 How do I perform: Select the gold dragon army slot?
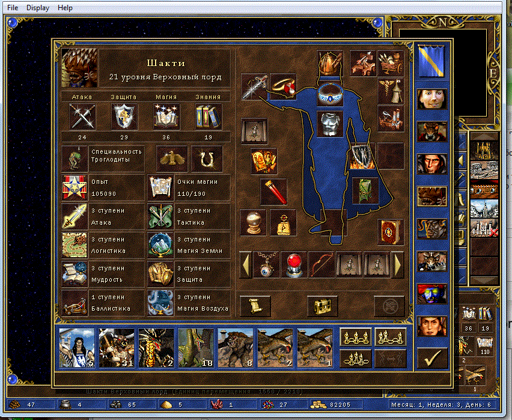pyautogui.click(x=156, y=347)
